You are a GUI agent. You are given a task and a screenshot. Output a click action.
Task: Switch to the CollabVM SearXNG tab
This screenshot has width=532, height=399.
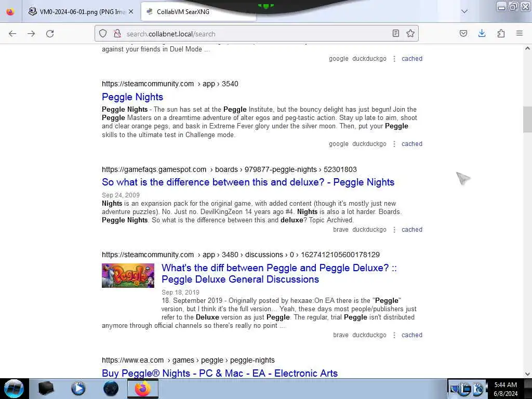coord(198,11)
